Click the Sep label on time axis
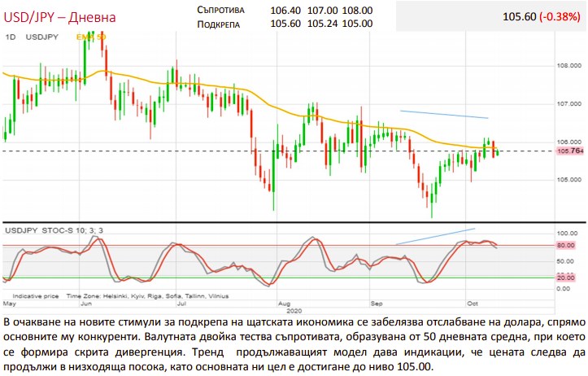 tap(377, 304)
